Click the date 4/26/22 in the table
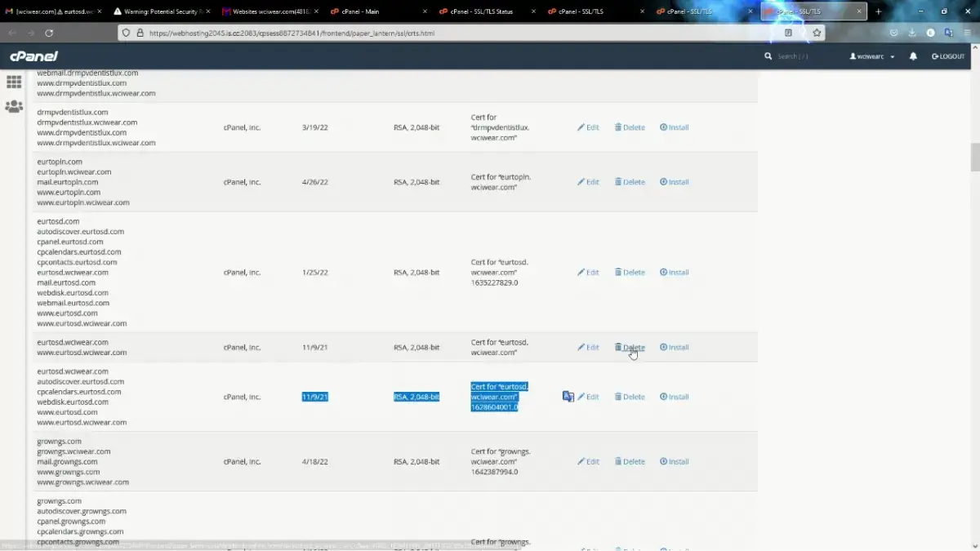The width and height of the screenshot is (980, 551). coord(314,182)
